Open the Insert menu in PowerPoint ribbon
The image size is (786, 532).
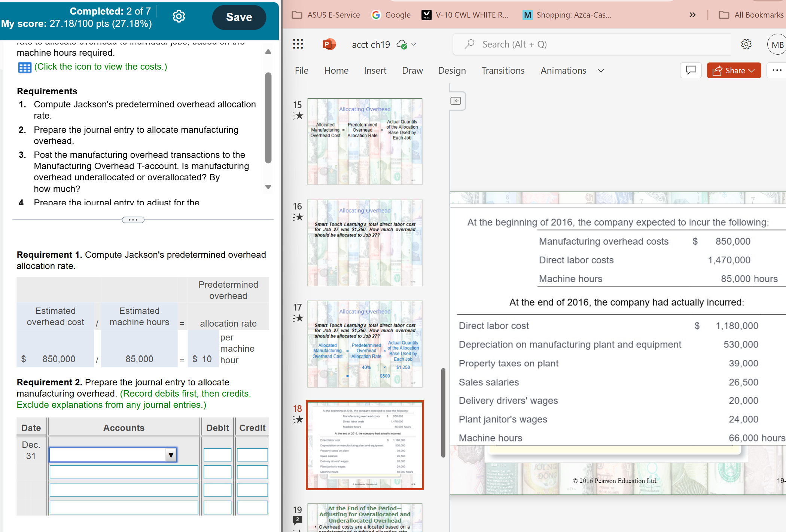(x=375, y=70)
